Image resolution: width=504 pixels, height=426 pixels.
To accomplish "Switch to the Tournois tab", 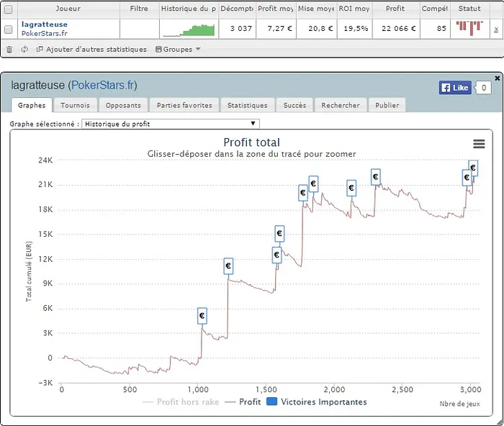I will tap(75, 105).
